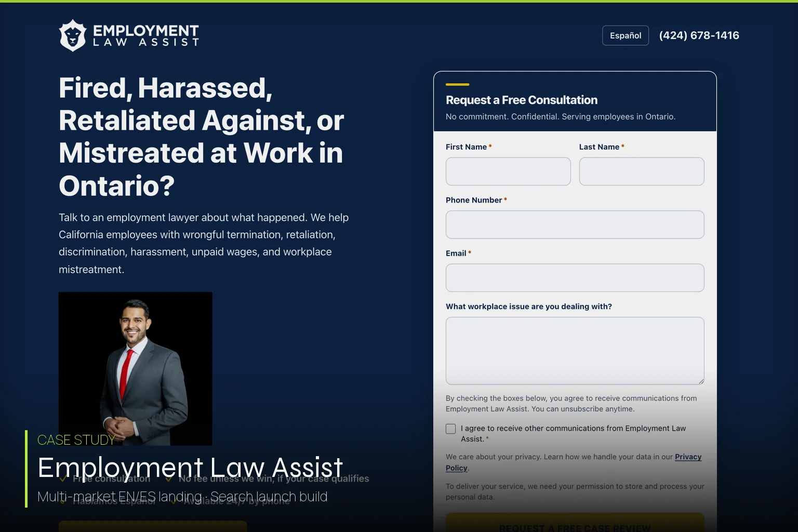Focus the Last Name input field
Image resolution: width=798 pixels, height=532 pixels.
642,171
